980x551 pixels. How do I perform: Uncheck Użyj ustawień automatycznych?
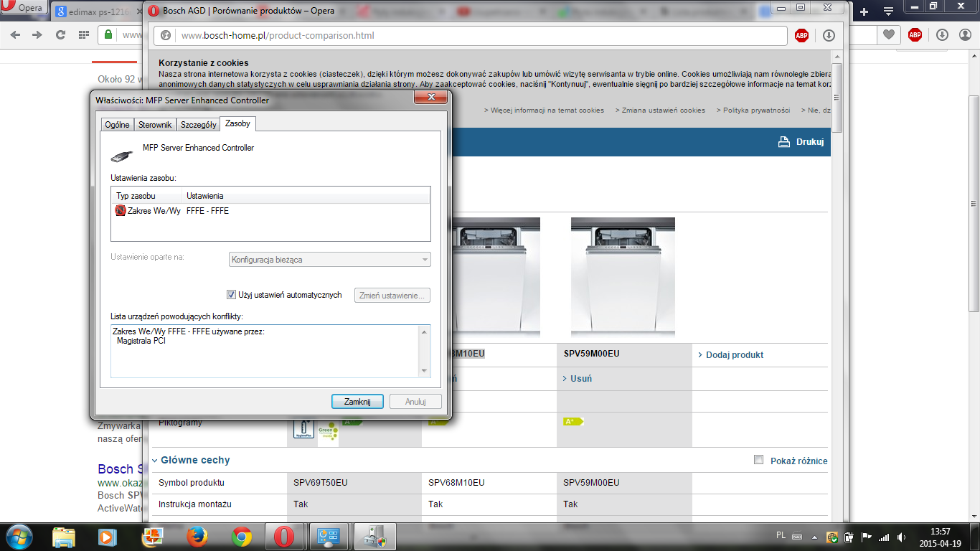pos(231,295)
